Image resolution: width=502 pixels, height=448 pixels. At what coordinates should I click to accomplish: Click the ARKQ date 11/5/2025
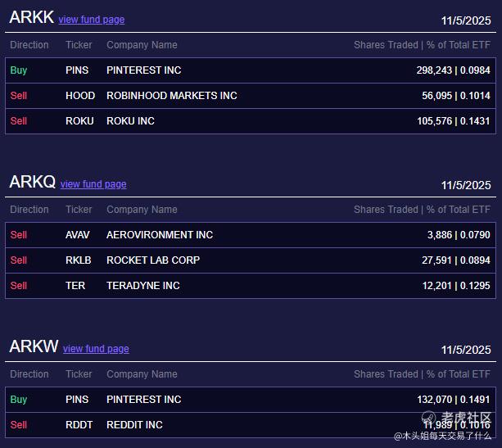point(466,185)
